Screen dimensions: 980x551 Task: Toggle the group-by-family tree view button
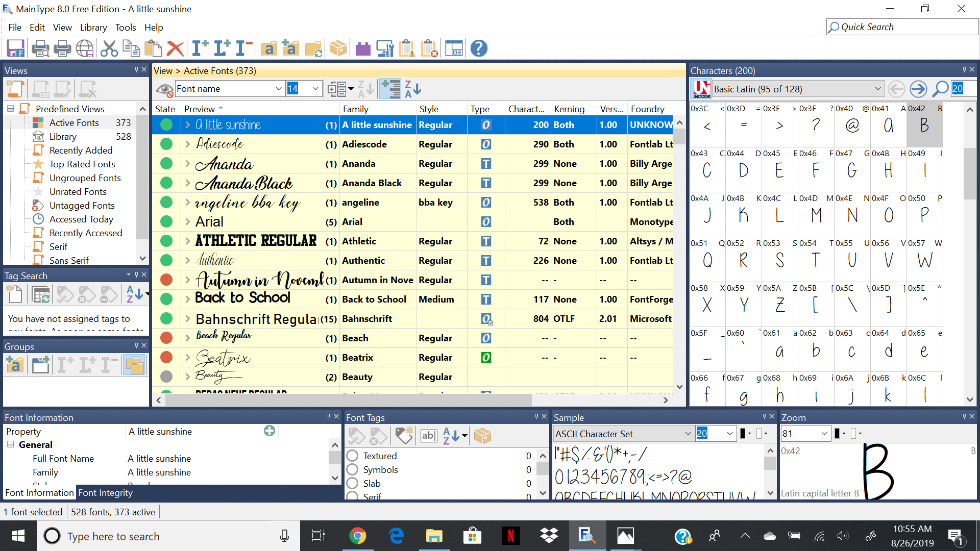390,89
